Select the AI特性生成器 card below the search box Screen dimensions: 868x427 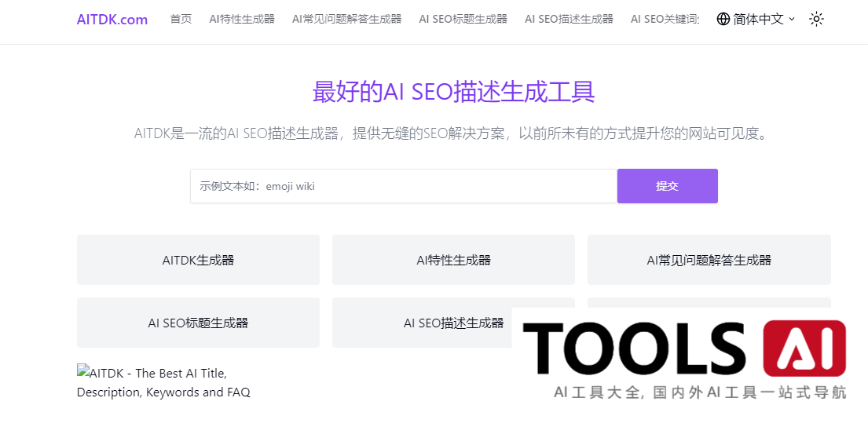click(453, 260)
